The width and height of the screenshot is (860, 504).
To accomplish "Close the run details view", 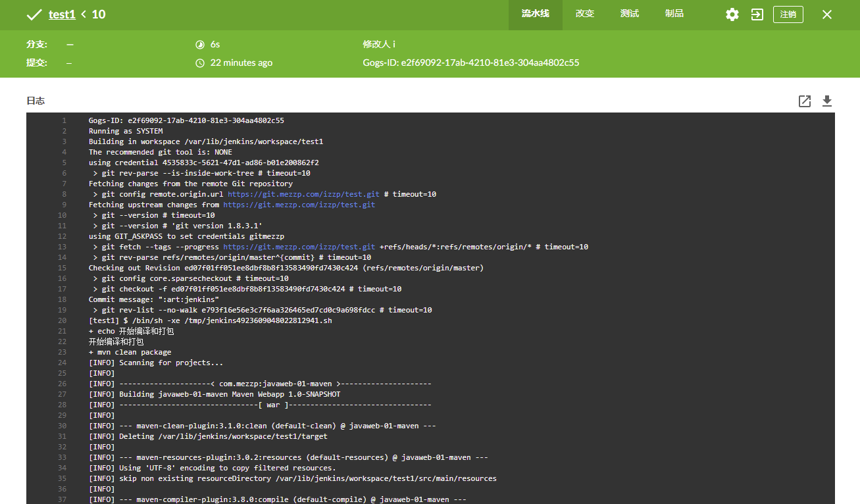I will pos(827,14).
